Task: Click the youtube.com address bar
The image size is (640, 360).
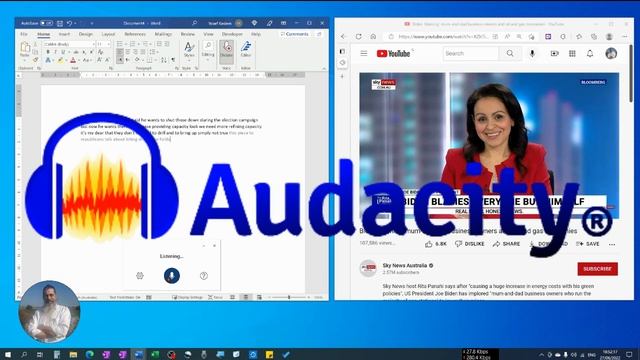Action: click(442, 36)
